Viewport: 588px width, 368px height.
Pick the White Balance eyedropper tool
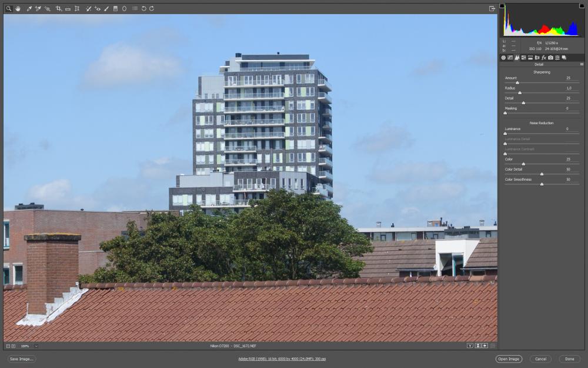coord(29,8)
